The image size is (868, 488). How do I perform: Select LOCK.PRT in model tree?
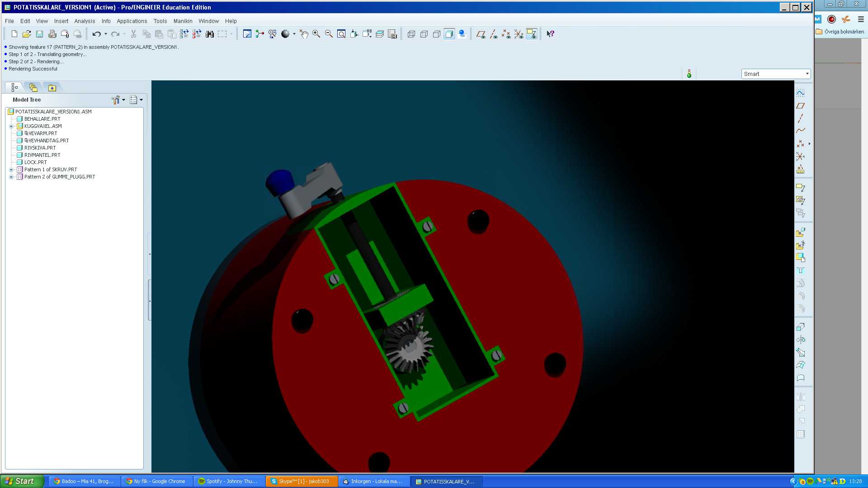[x=35, y=163]
